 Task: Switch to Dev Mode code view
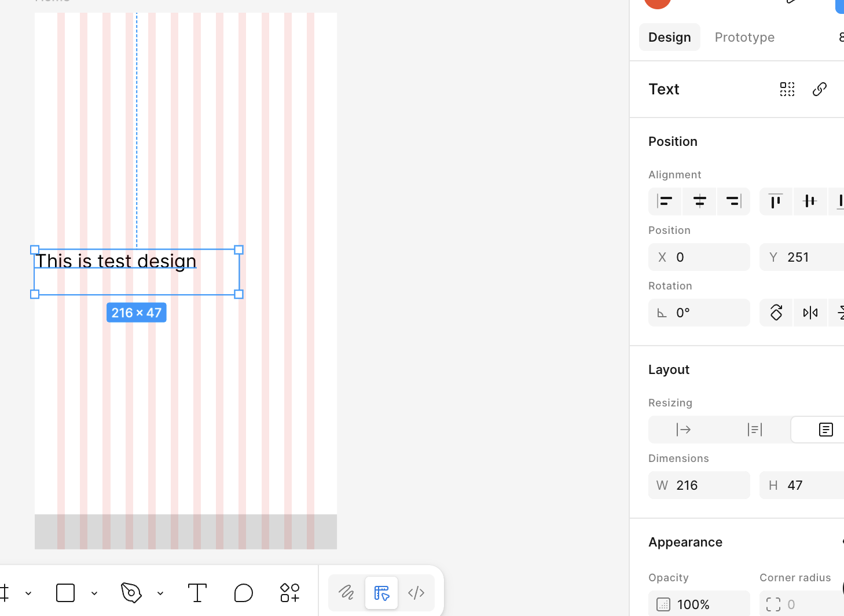coord(416,593)
